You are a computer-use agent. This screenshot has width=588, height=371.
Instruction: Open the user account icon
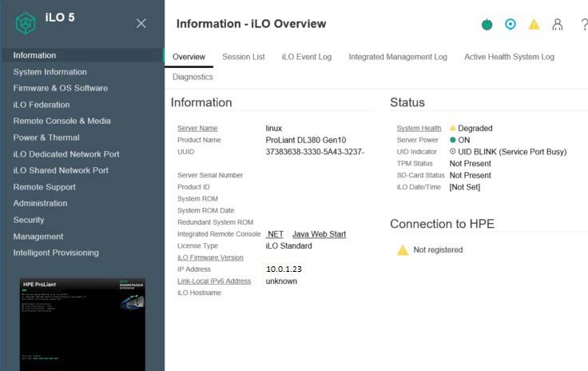click(558, 25)
